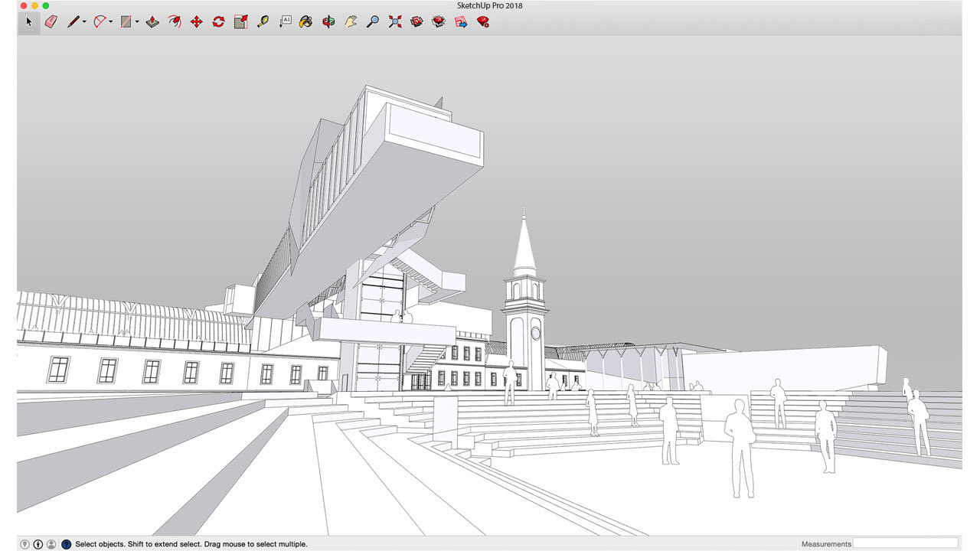Screen dimensions: 980x551
Task: Choose the 2 Point Arc tool
Action: [98, 21]
